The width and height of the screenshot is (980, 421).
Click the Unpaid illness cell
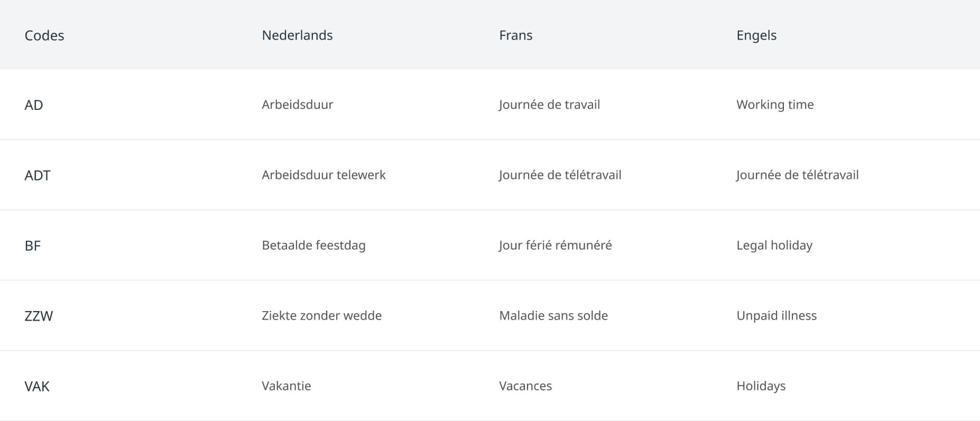[x=776, y=315]
